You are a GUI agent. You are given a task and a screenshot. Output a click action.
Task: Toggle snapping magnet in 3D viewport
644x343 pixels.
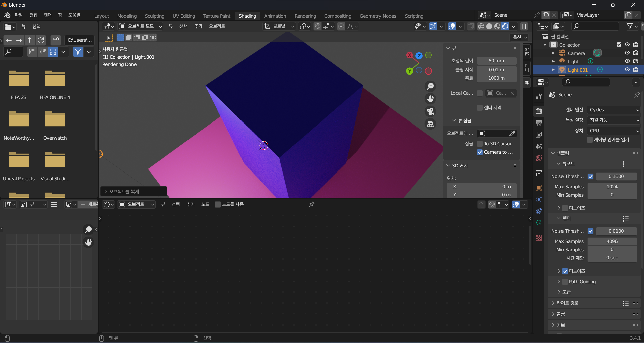pos(317,26)
